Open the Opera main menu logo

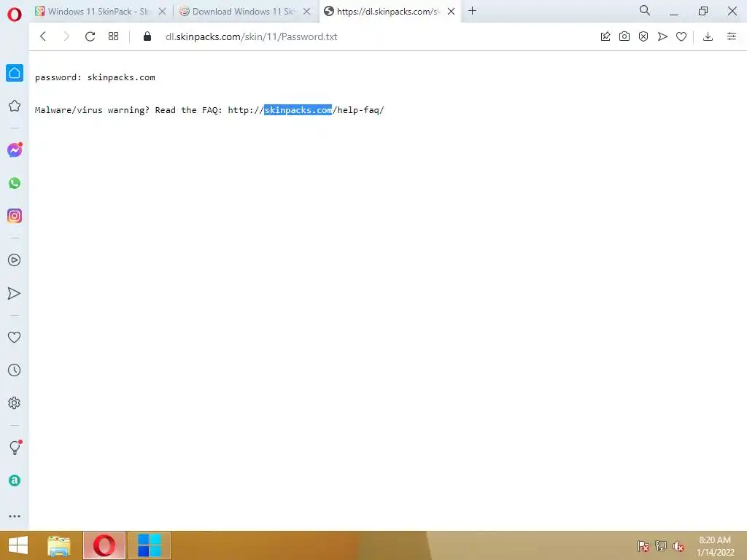(x=15, y=15)
